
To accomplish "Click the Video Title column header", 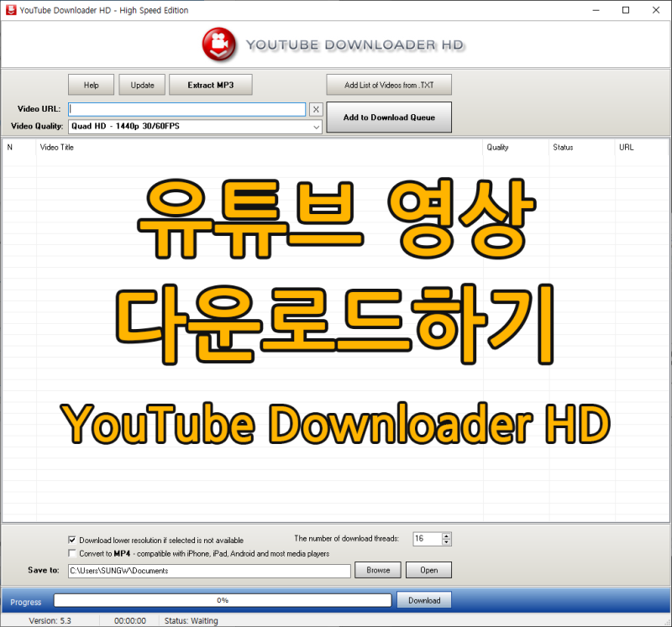I will click(x=260, y=148).
